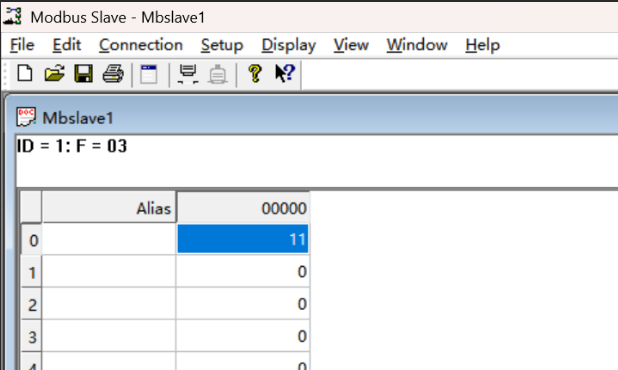Activate the context help arrow icon

point(285,73)
